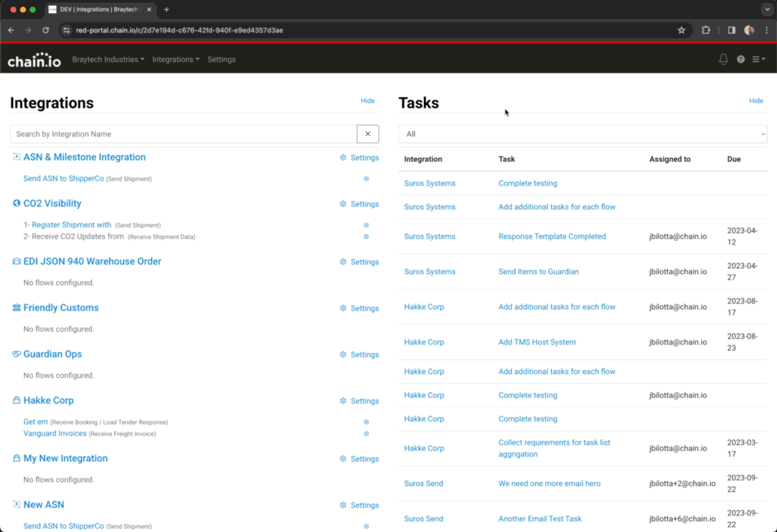Viewport: 777px width, 532px height.
Task: Expand the Braytech Industries dropdown
Action: (x=108, y=59)
